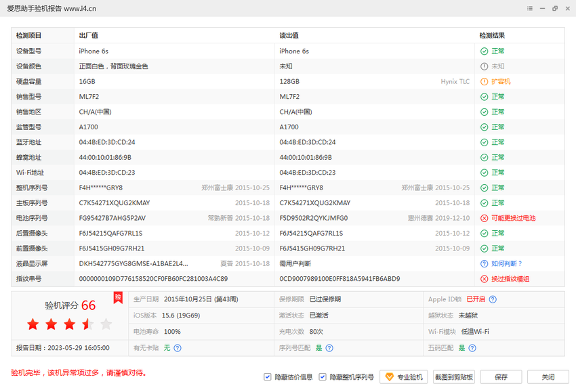Click the green check icon in 主板序列号 row
This screenshot has width=576, height=392.
[x=484, y=203]
